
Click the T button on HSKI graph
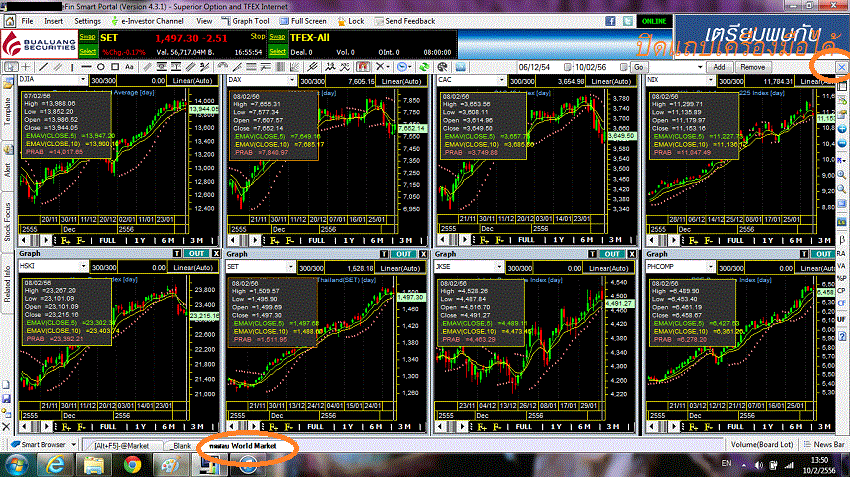pyautogui.click(x=177, y=254)
